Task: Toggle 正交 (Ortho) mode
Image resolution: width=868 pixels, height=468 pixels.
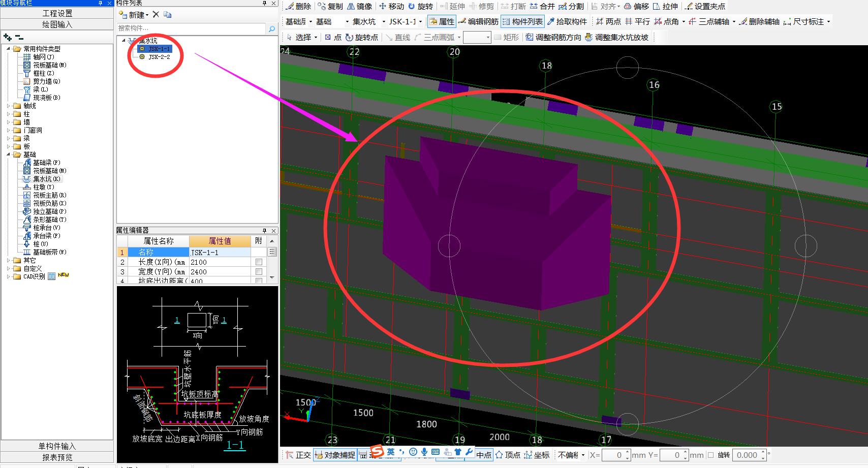Action: tap(298, 455)
